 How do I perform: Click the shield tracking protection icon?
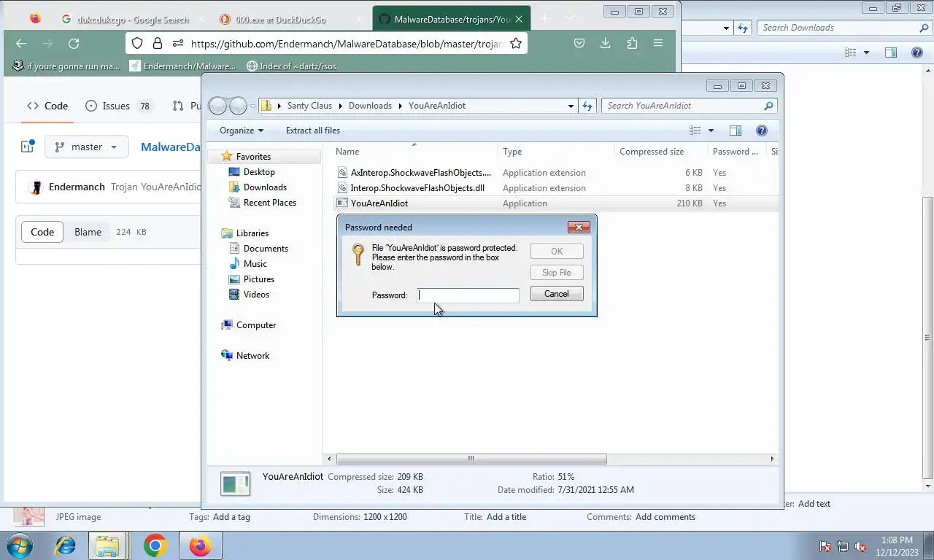click(x=137, y=44)
